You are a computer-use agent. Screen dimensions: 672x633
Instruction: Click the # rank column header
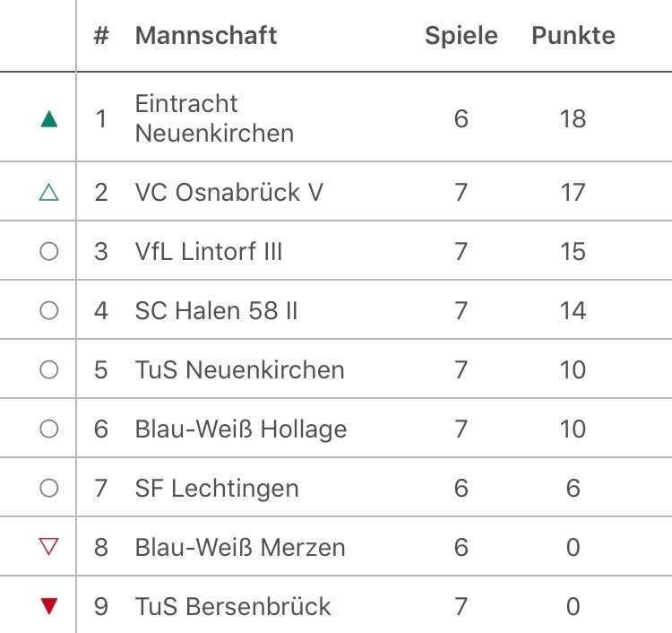(x=101, y=35)
